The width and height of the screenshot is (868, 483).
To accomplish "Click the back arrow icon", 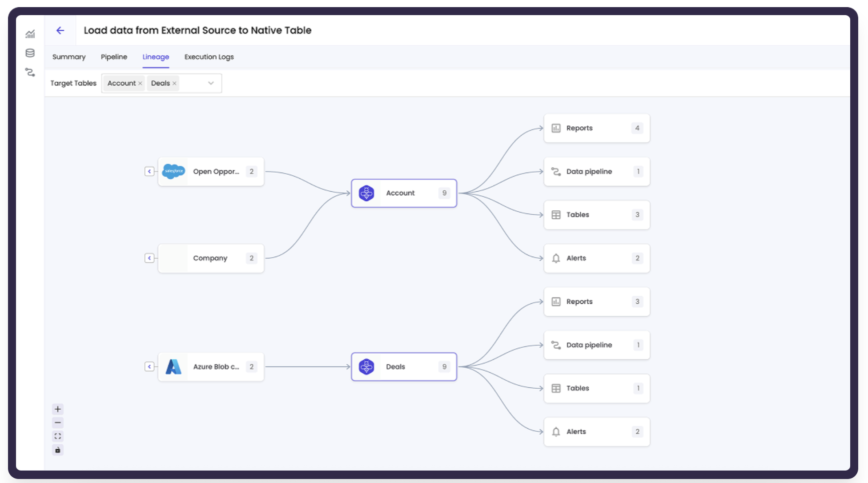I will (x=60, y=30).
